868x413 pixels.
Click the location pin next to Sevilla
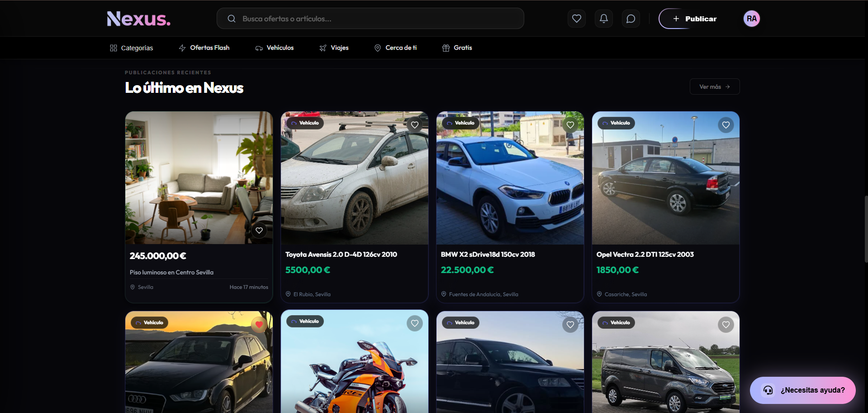coord(133,287)
